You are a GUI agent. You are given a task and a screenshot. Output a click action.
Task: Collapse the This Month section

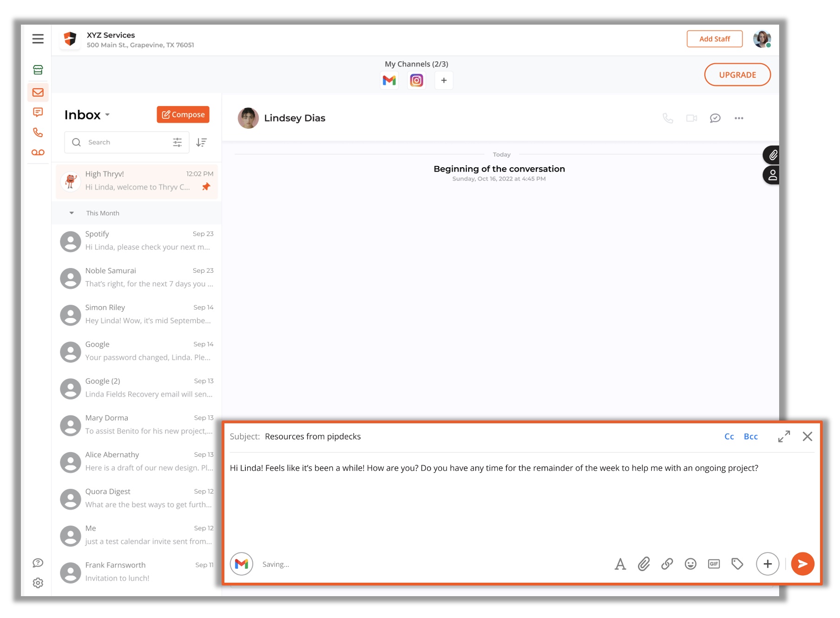tap(72, 213)
